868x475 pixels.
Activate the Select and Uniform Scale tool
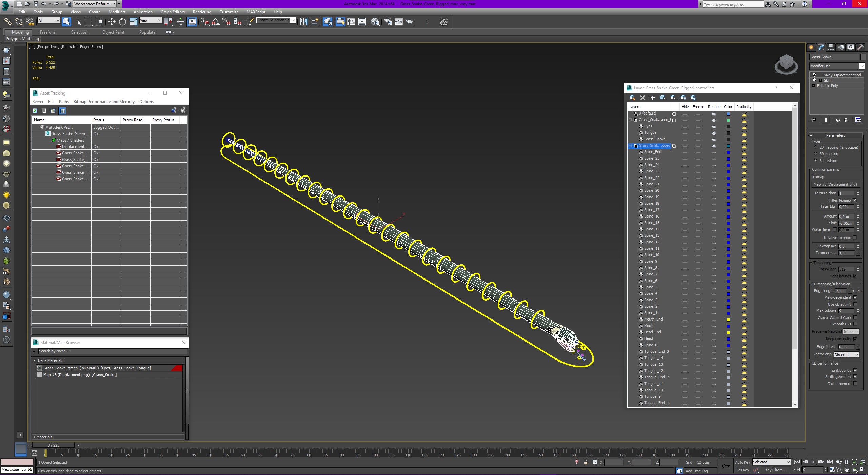134,22
